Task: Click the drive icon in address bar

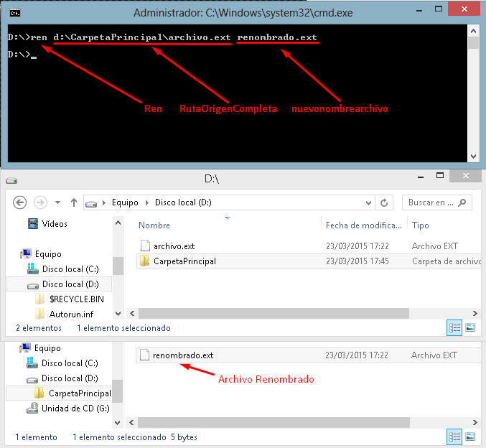Action: (91, 203)
